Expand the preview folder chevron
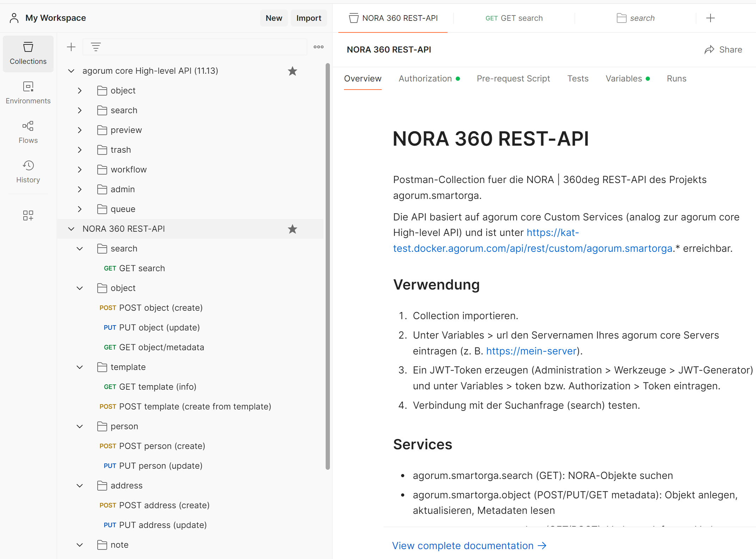 (80, 130)
